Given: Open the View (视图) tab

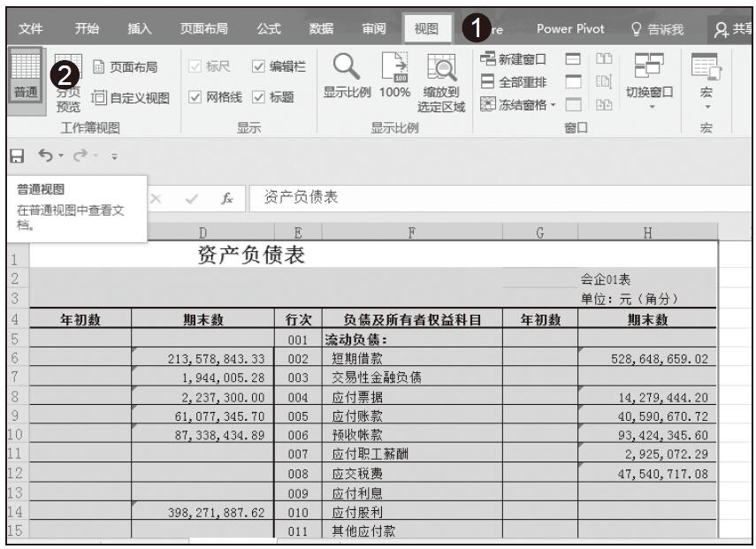Looking at the screenshot, I should [x=427, y=29].
